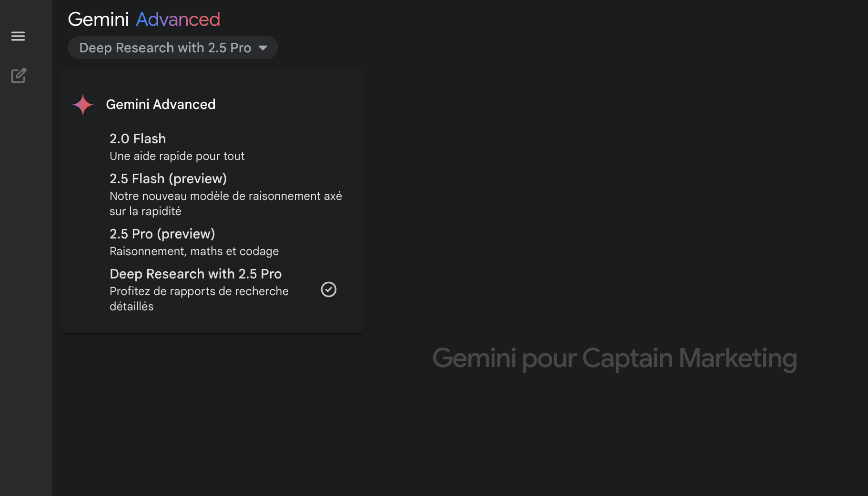Click the rapidité description under 2.5 Flash
This screenshot has width=868, height=496.
[x=226, y=203]
